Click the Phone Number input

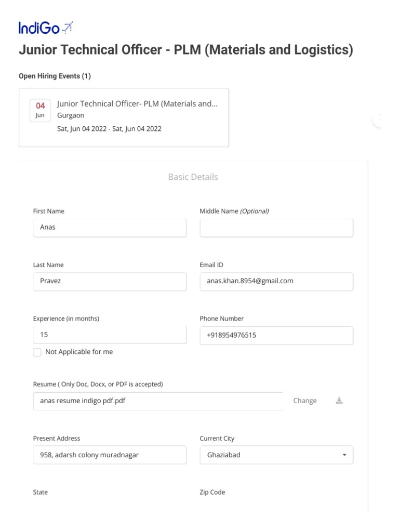pyautogui.click(x=276, y=335)
